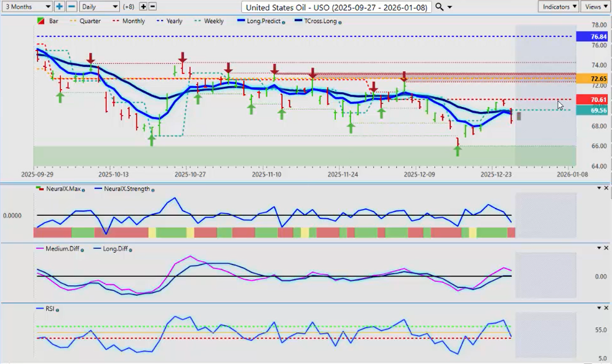The height and width of the screenshot is (364, 612).
Task: Close the NeuralX indicator panel
Action: coord(606,188)
